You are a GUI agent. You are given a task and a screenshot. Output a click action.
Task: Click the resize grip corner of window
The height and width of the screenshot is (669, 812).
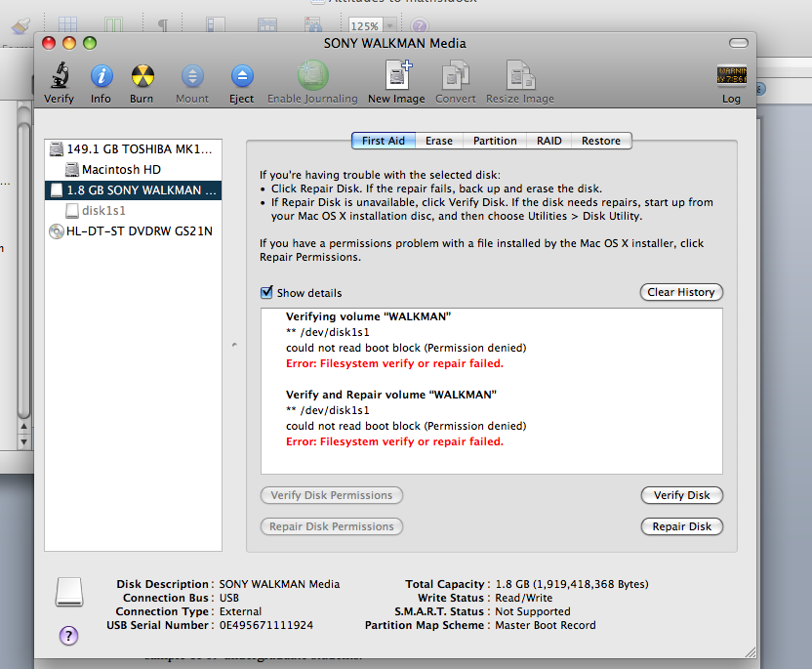click(x=750, y=652)
